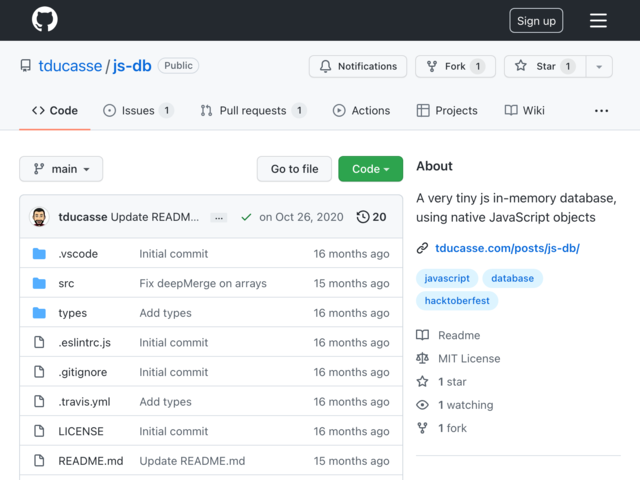This screenshot has width=640, height=480.
Task: Switch to the Pull requests tab
Action: (x=253, y=111)
